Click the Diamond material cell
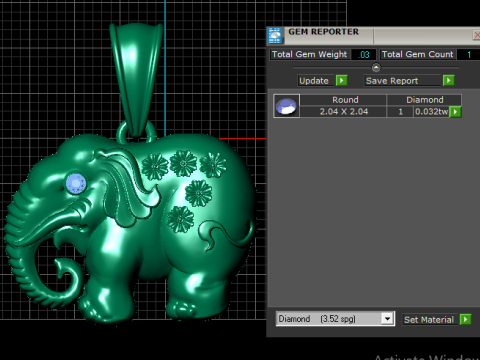Viewport: 480px width, 360px height. pyautogui.click(x=424, y=100)
